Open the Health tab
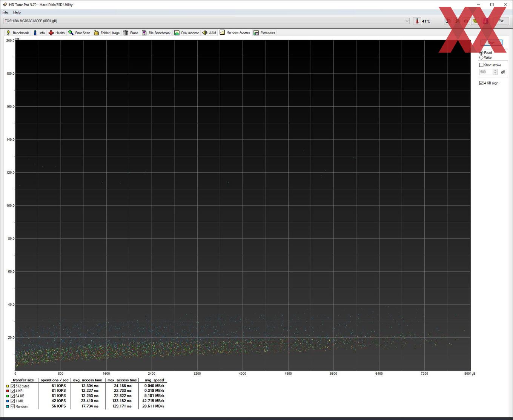This screenshot has width=513, height=420. tap(57, 33)
